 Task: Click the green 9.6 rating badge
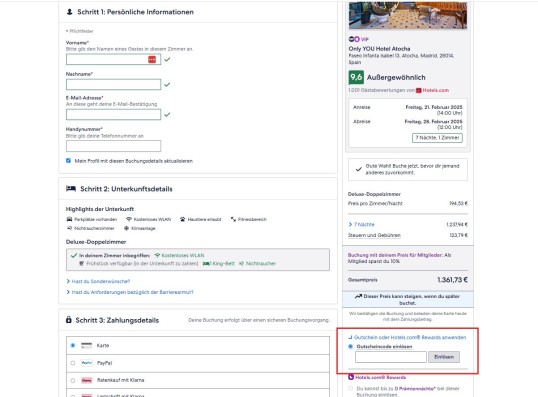pos(356,77)
